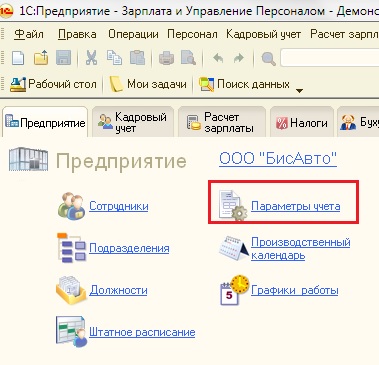Switch to the Расчет зарплаты tab
Viewport: 379px width, 365px height.
point(222,122)
